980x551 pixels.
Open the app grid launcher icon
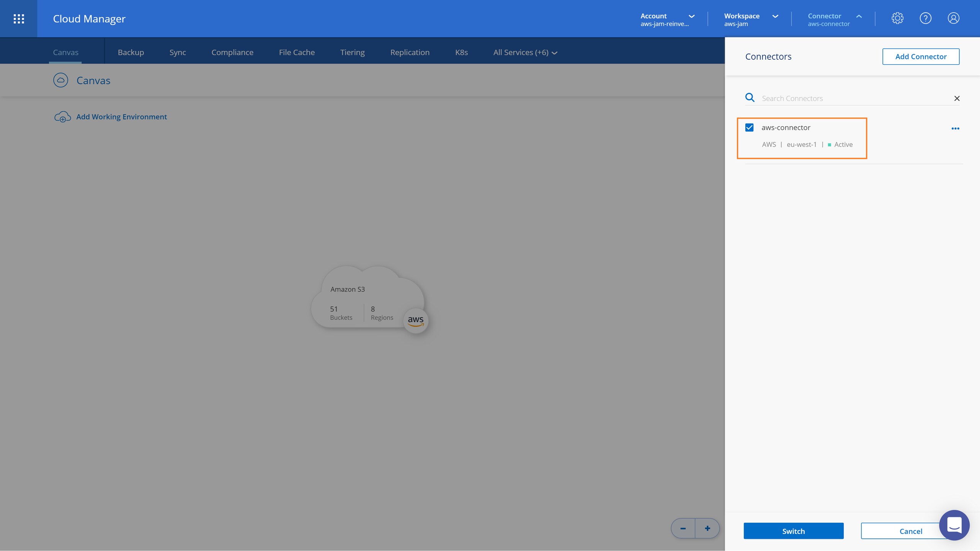19,19
